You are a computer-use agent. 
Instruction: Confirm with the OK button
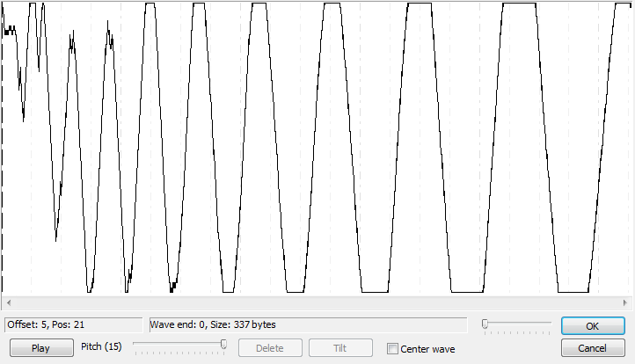(592, 326)
